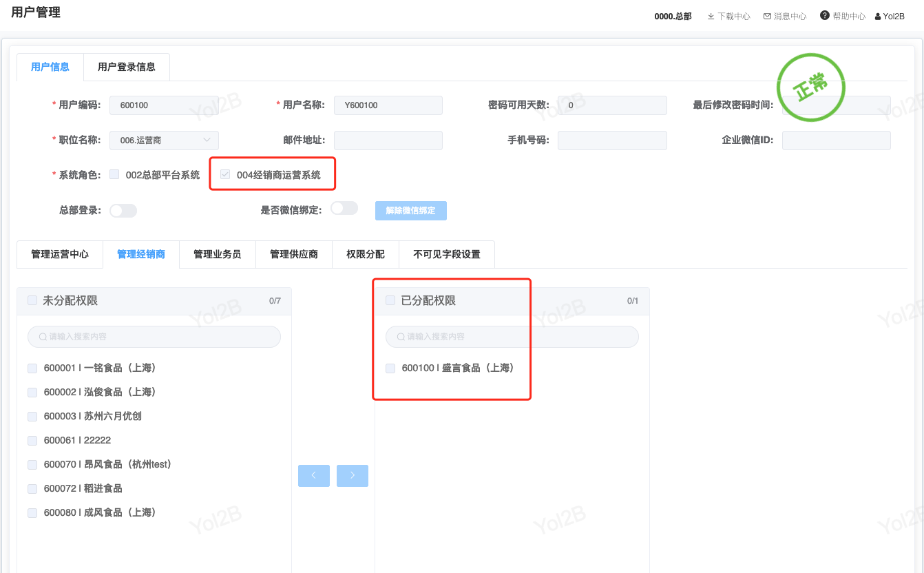Click the 企业微信ID input field

[x=837, y=140]
